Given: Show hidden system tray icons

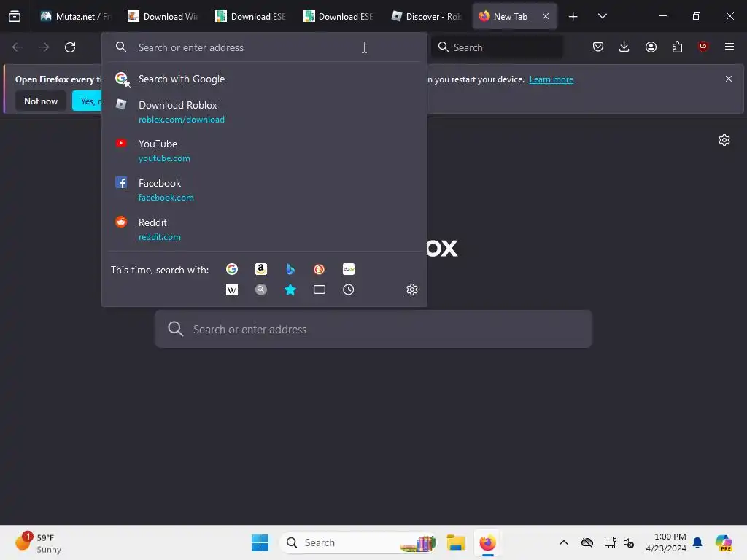Looking at the screenshot, I should point(564,542).
